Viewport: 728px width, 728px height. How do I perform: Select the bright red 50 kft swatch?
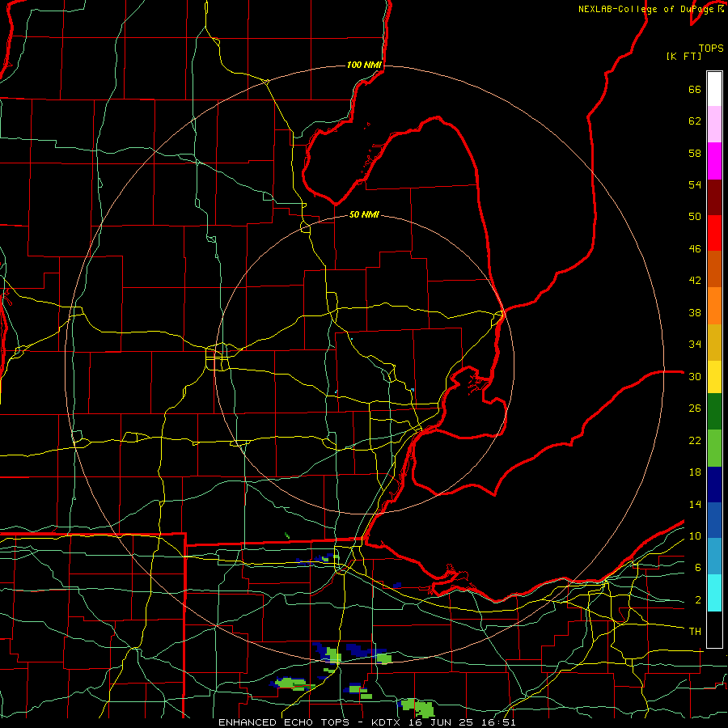coord(714,233)
